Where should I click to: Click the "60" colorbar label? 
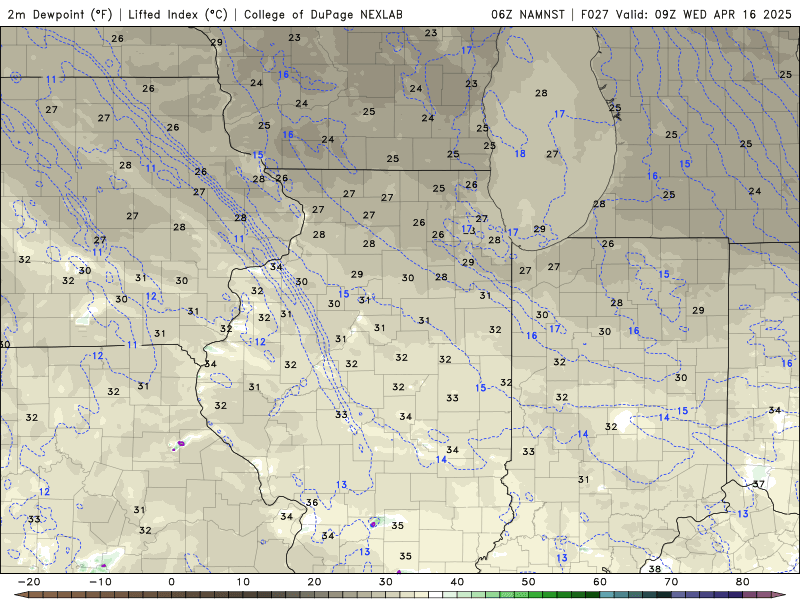click(x=600, y=582)
